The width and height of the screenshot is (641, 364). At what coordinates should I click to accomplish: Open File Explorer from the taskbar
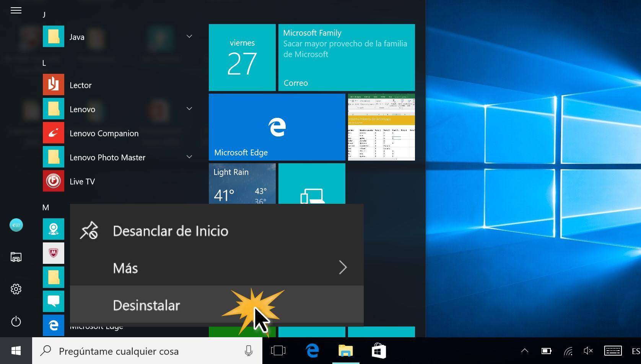(x=346, y=351)
